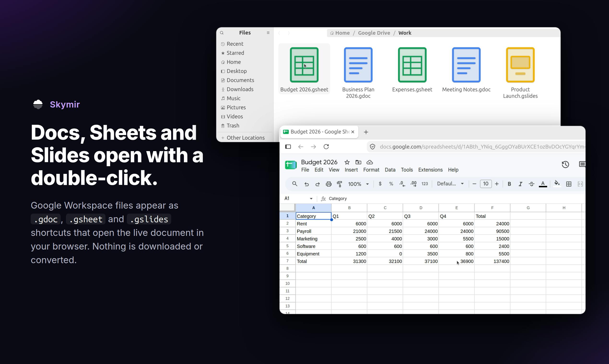This screenshot has width=609, height=364.
Task: Open the Default font dropdown
Action: [450, 184]
